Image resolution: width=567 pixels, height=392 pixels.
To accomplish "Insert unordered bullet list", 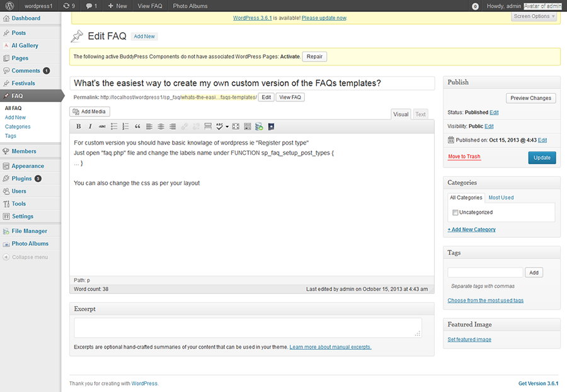I will point(114,126).
